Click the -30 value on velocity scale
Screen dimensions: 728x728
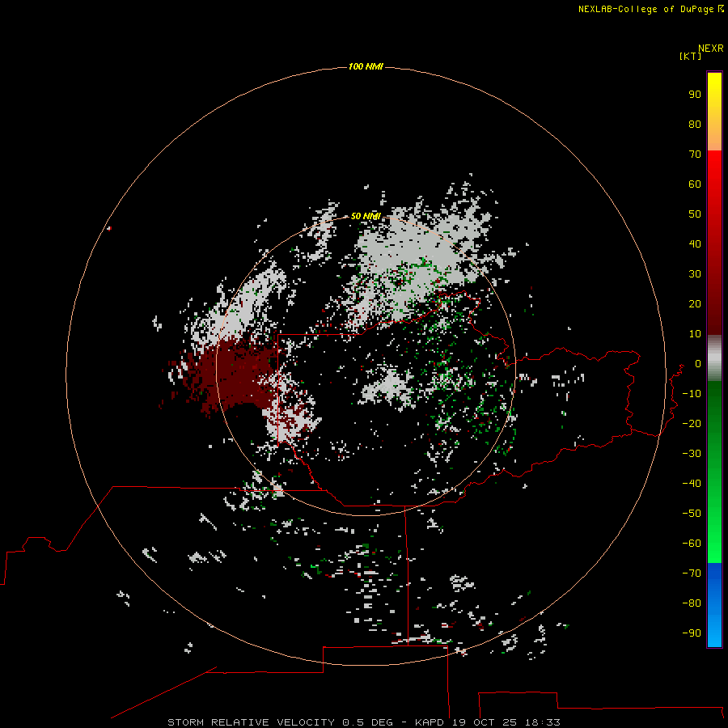coord(692,454)
